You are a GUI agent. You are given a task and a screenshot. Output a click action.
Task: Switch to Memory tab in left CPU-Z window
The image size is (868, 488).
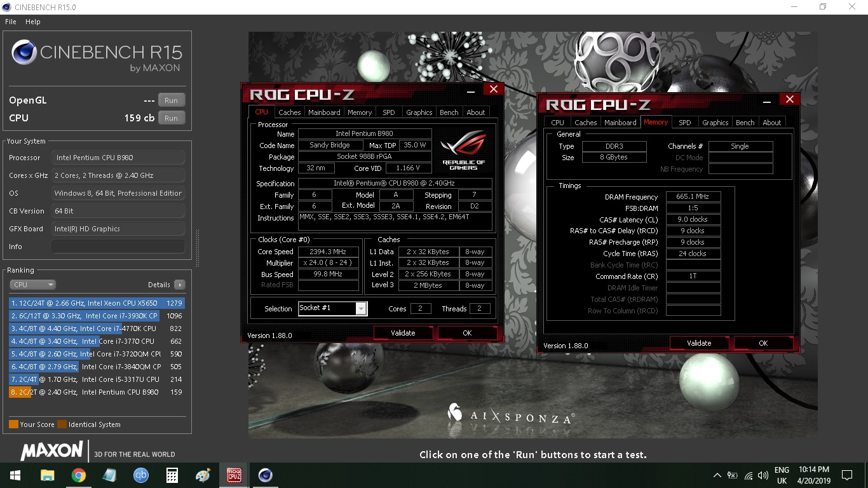point(360,112)
